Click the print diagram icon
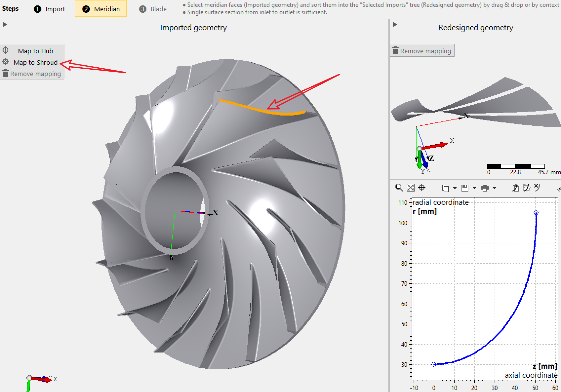Screen dimensions: 561x392 pyautogui.click(x=485, y=188)
